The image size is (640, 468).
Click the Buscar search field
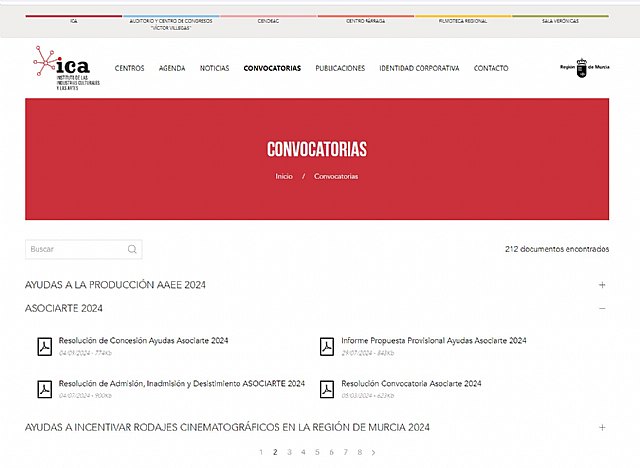pos(84,249)
